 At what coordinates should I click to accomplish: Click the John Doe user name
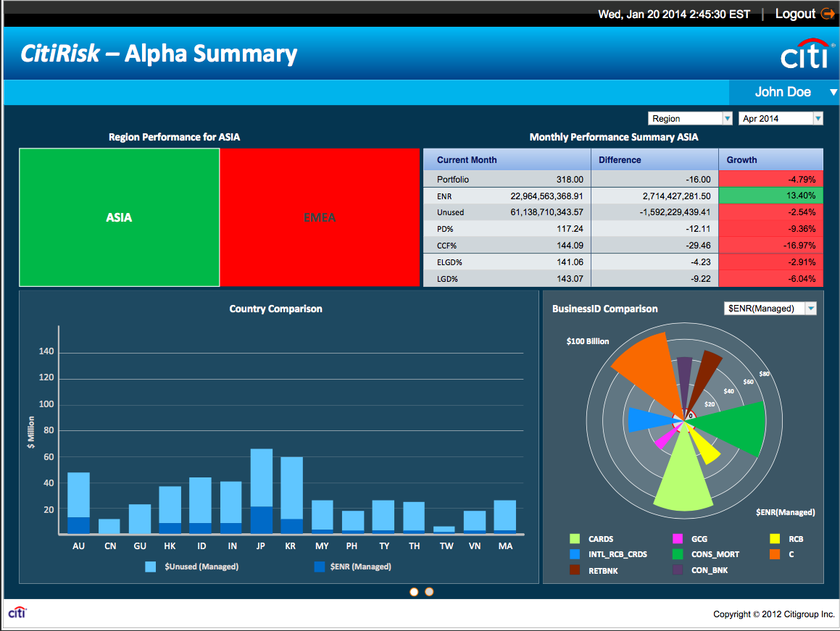(783, 92)
